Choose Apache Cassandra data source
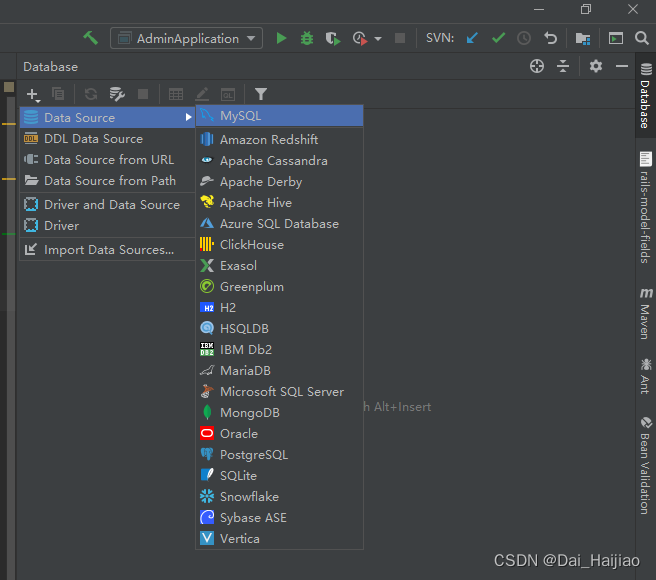Image resolution: width=656 pixels, height=580 pixels. (x=279, y=161)
